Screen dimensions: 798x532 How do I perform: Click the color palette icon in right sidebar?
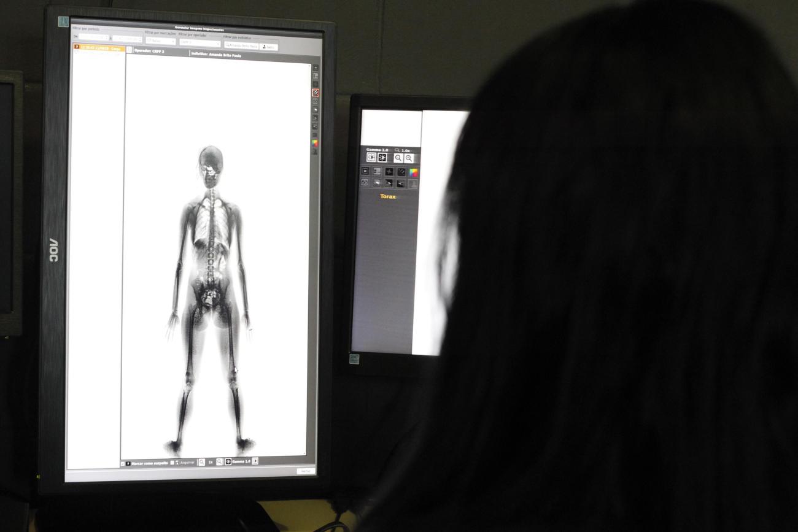pos(315,143)
